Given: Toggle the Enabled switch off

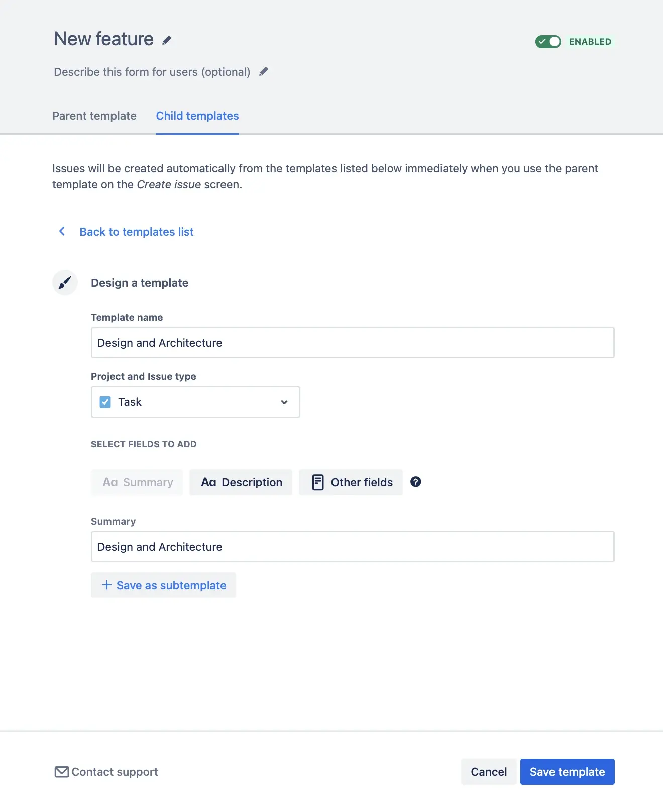Looking at the screenshot, I should point(548,42).
